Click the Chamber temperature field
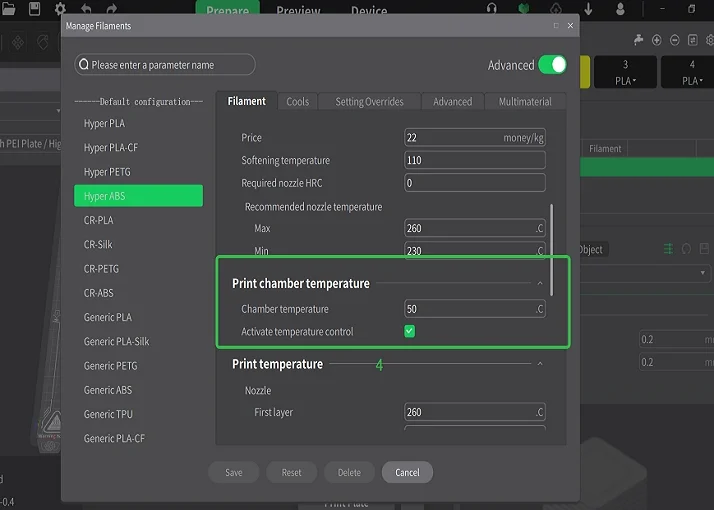 474,309
